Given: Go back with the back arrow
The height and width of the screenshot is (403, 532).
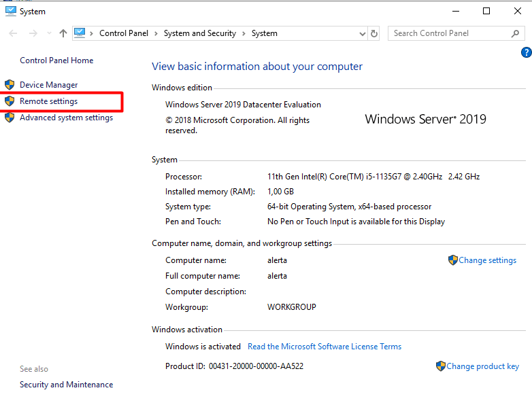Looking at the screenshot, I should [x=13, y=33].
